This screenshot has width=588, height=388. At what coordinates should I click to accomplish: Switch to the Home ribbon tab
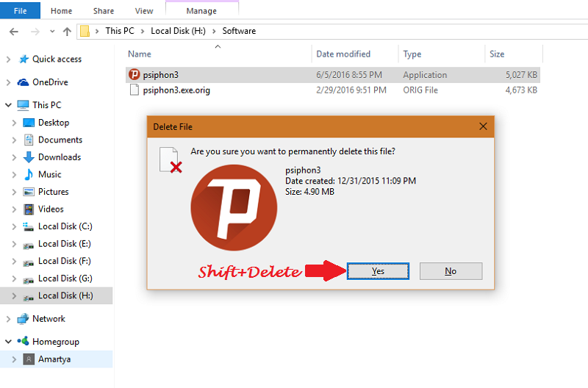point(61,11)
